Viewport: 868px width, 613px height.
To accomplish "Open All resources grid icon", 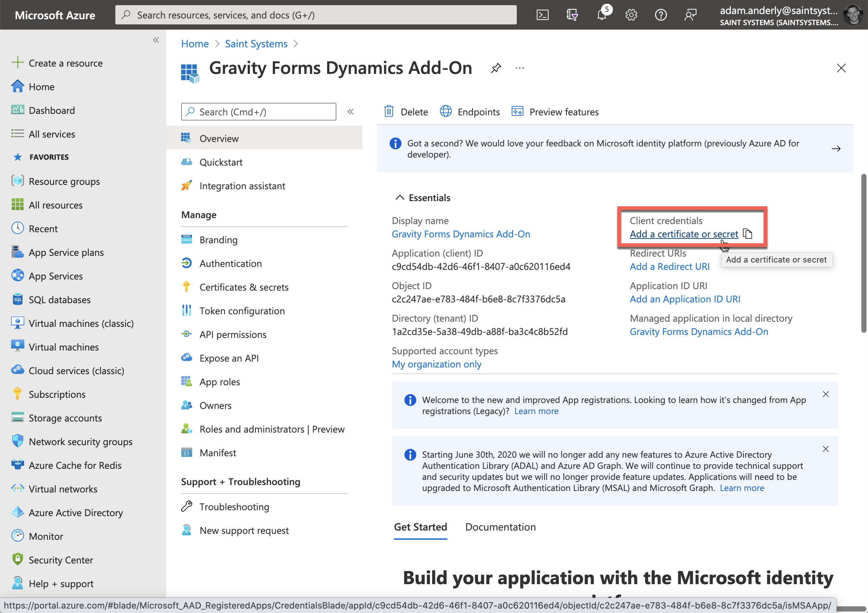I will [17, 205].
